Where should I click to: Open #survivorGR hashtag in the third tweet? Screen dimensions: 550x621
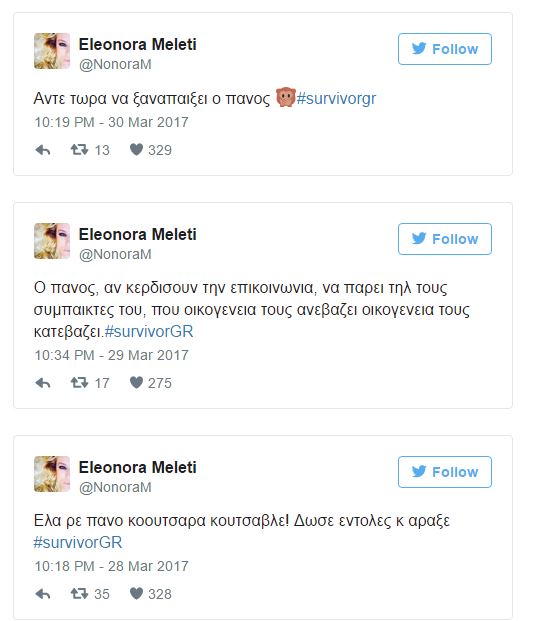pos(78,542)
